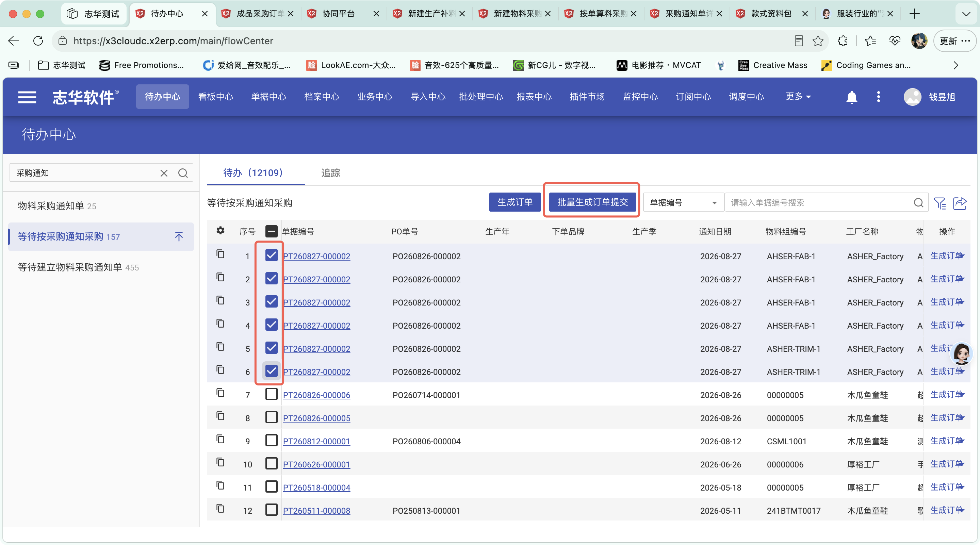
Task: Click the 生成订单 toolbar button
Action: coord(515,202)
